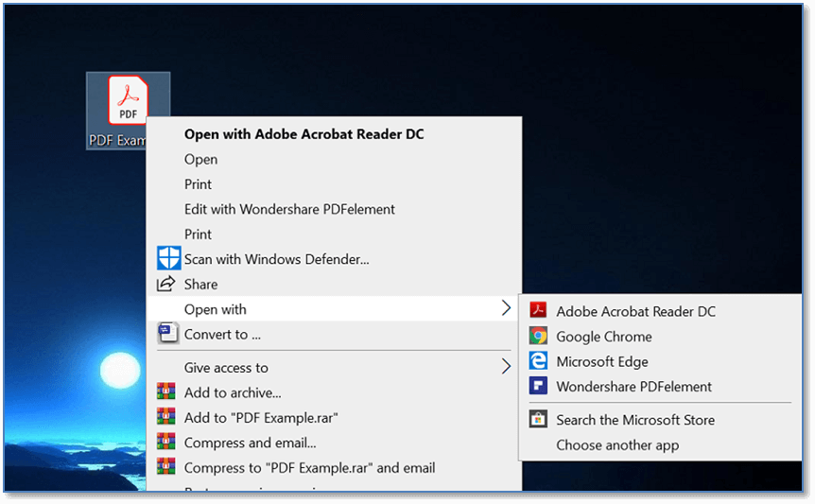
Task: Open the Open with menu entry
Action: pos(334,308)
